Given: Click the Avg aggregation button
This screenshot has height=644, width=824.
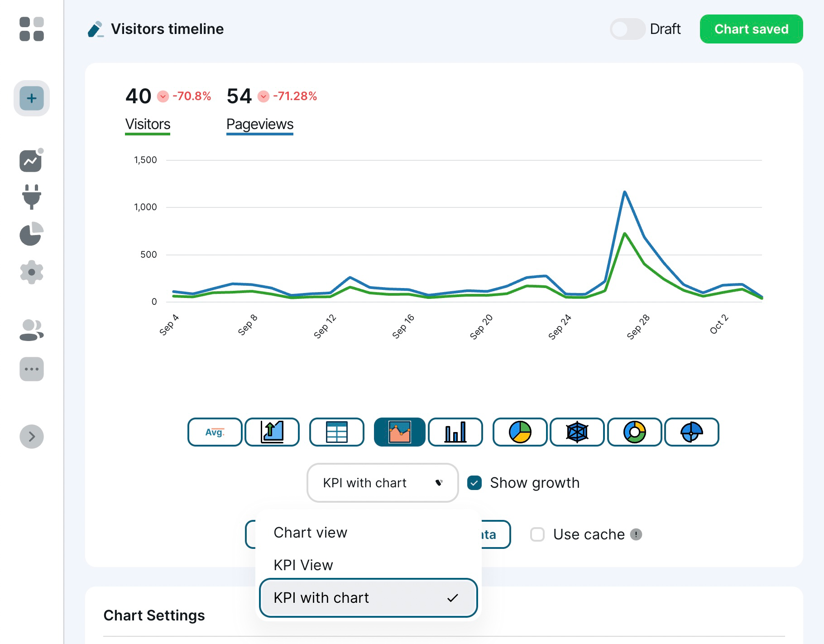Looking at the screenshot, I should (x=215, y=433).
